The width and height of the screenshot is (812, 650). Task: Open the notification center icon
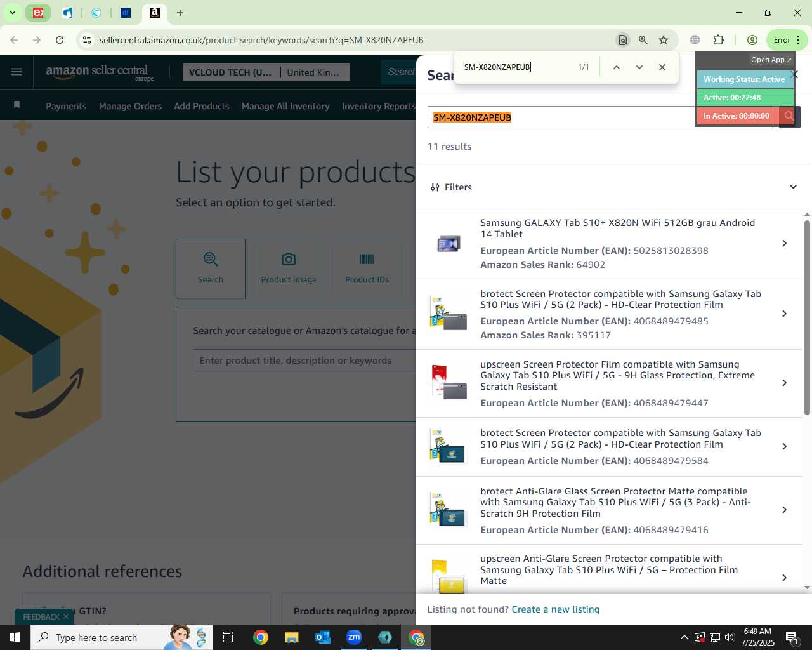792,637
